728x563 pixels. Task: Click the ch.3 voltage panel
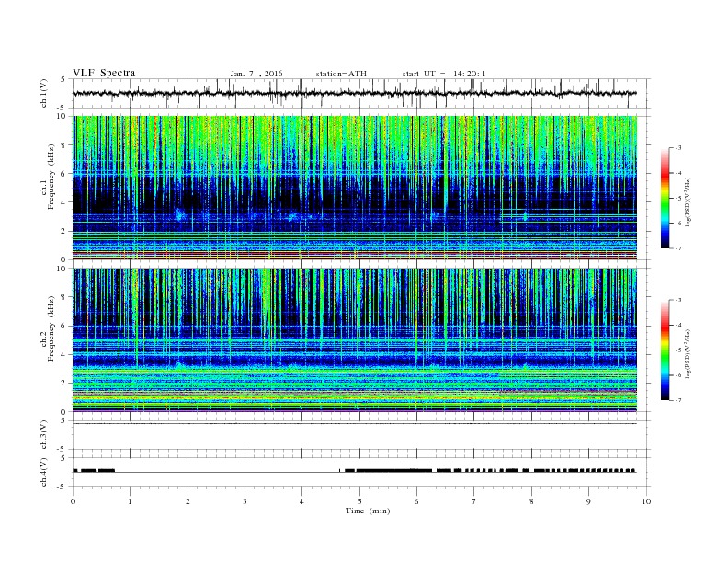[360, 435]
